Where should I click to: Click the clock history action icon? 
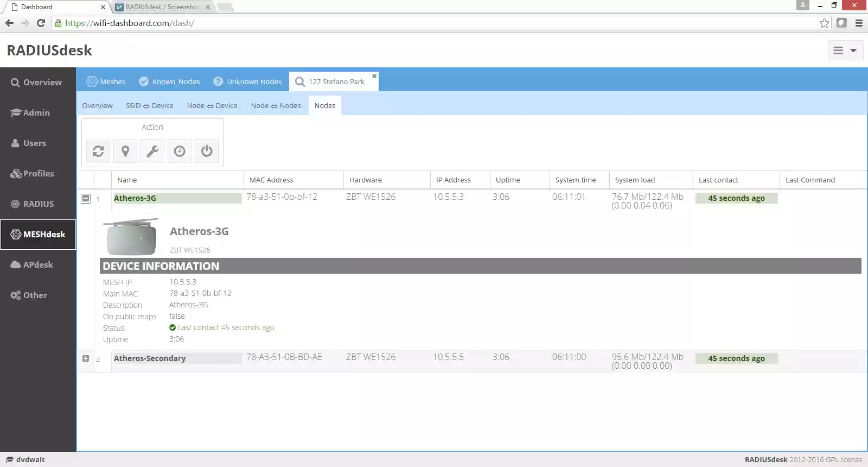coord(180,151)
